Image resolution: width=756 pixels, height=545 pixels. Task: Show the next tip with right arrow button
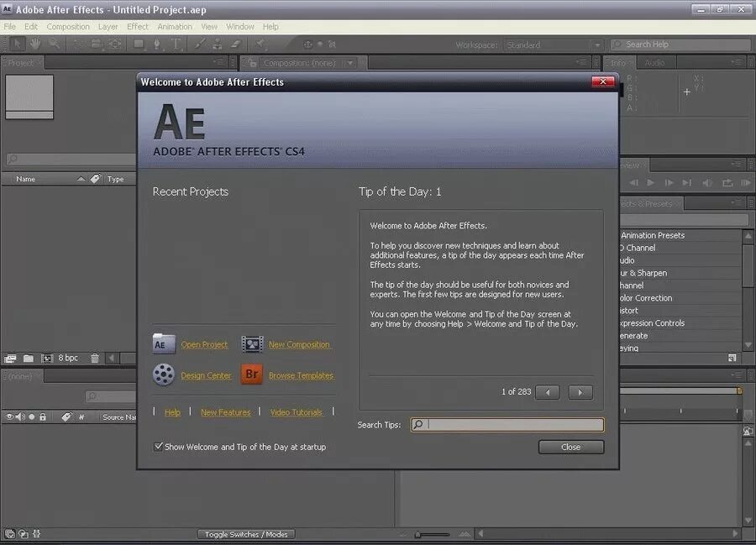pos(580,392)
